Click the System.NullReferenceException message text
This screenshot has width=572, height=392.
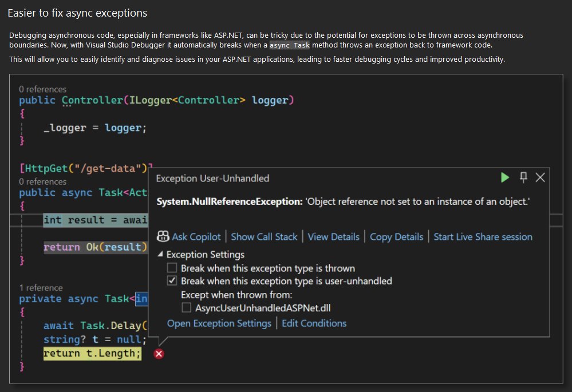click(x=343, y=201)
